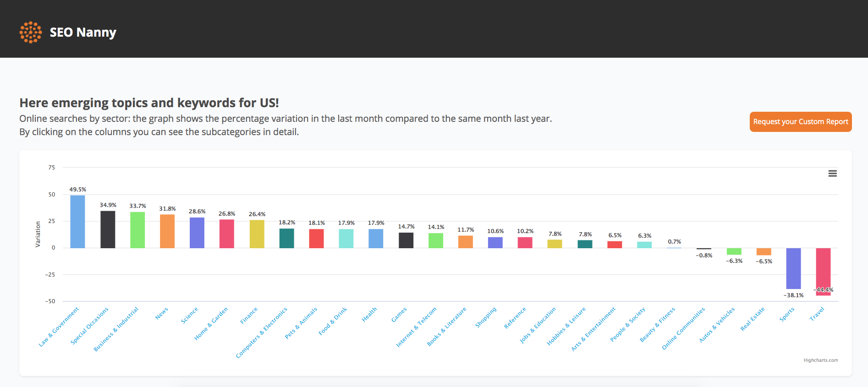The image size is (868, 387).
Task: Open the chart context hamburger menu
Action: click(x=833, y=174)
